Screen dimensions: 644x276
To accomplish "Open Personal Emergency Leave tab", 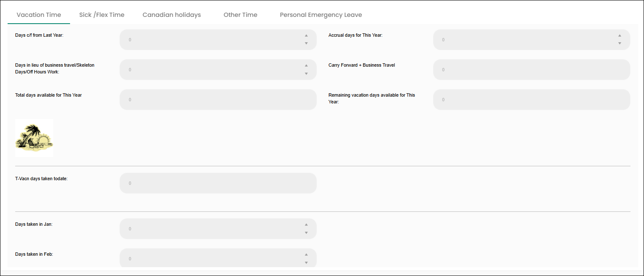I will (321, 15).
